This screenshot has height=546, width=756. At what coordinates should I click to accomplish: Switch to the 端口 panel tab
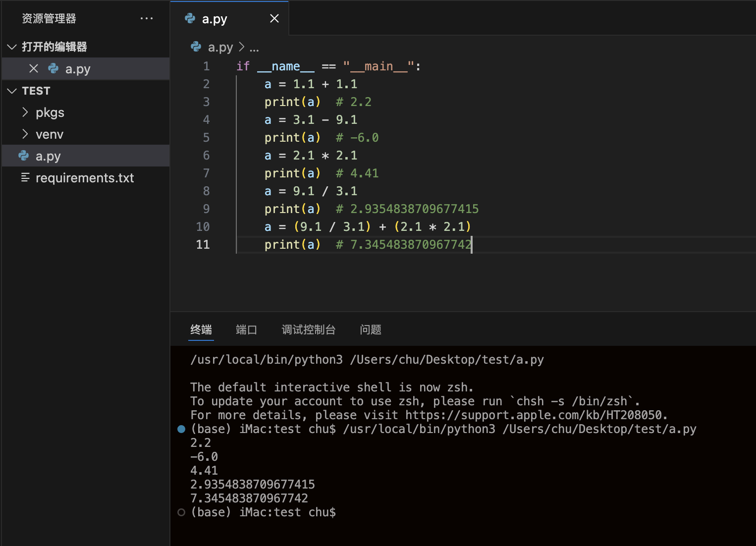click(x=246, y=330)
